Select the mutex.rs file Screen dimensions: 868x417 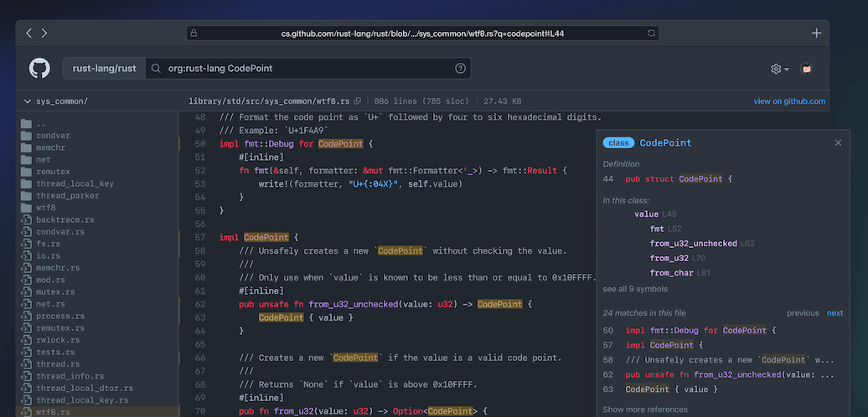click(x=55, y=292)
